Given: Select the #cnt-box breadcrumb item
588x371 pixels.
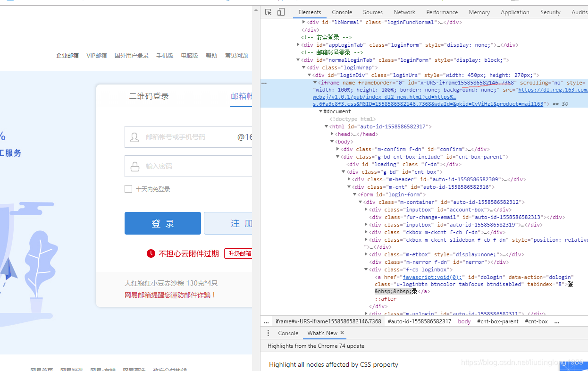Looking at the screenshot, I should coord(536,321).
